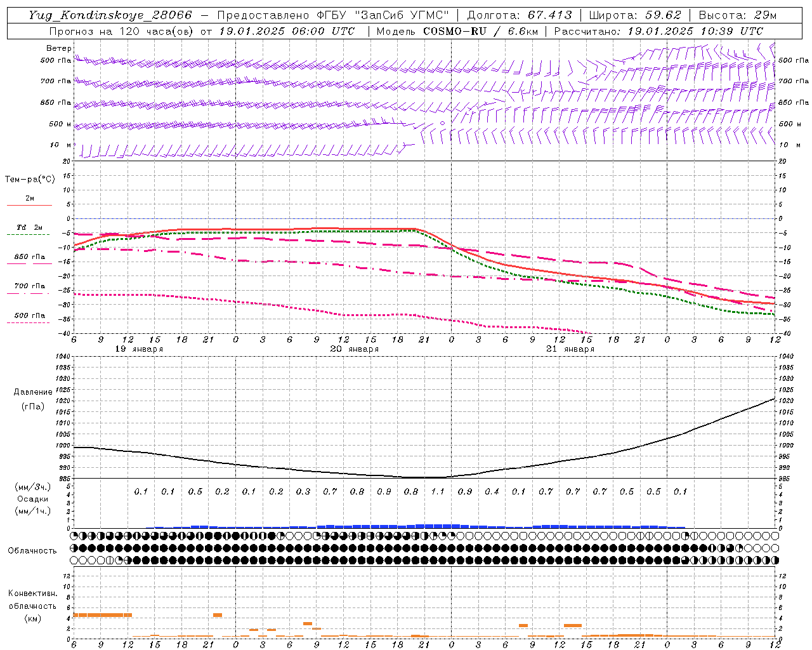812x650 pixels.
Task: Select the 'ЗапСиб УГМС' provider text
Action: (402, 15)
